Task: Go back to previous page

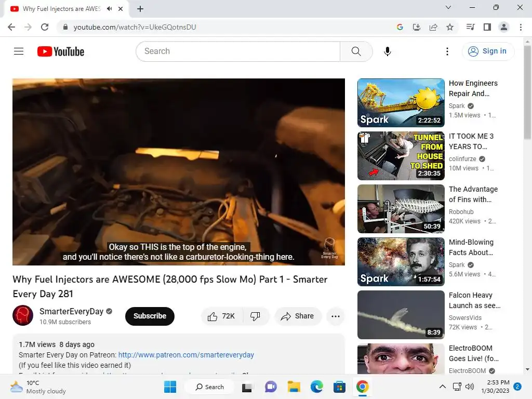Action: (x=11, y=27)
